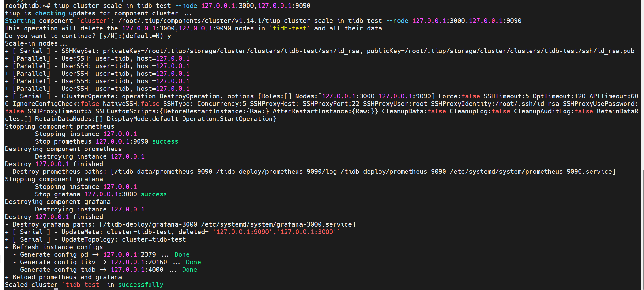Click `tidb-test` in the "Scaled cluster" line
The width and height of the screenshot is (644, 290).
pyautogui.click(x=82, y=285)
